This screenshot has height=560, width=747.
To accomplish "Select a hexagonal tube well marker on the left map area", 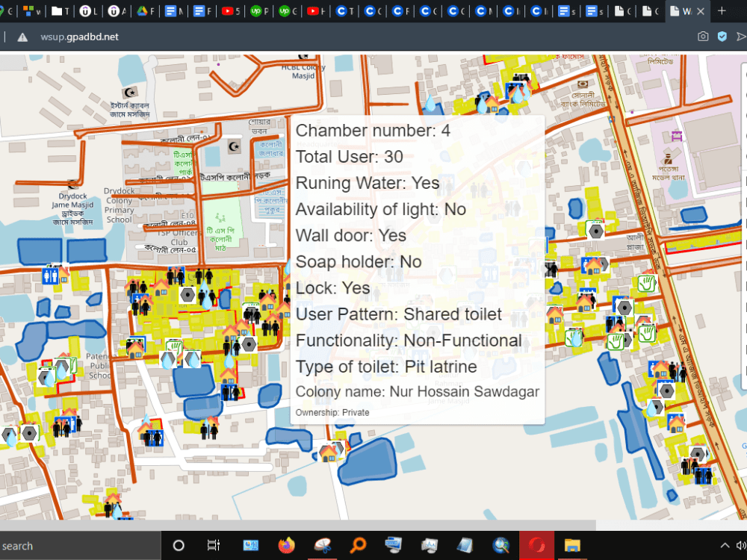I will click(30, 432).
